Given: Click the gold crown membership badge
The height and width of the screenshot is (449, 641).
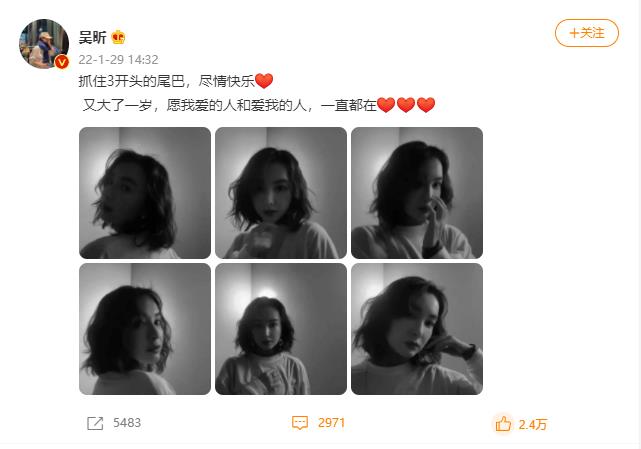Looking at the screenshot, I should (118, 37).
